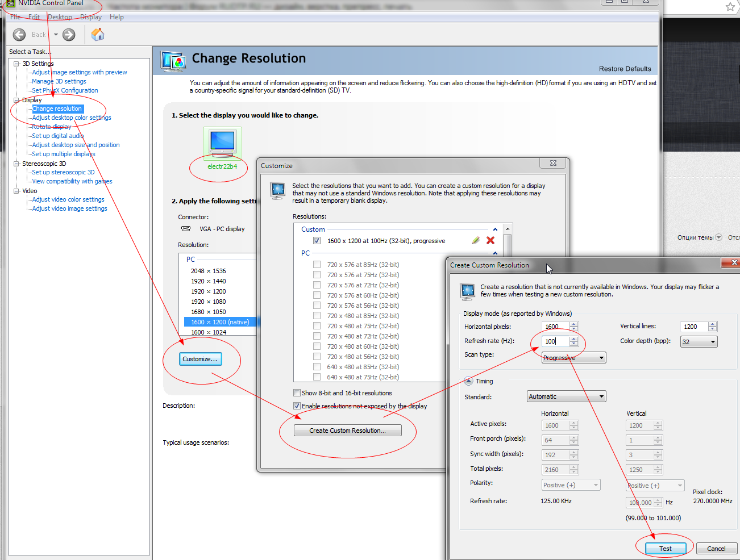Open the File menu
The height and width of the screenshot is (560, 740).
coord(15,17)
